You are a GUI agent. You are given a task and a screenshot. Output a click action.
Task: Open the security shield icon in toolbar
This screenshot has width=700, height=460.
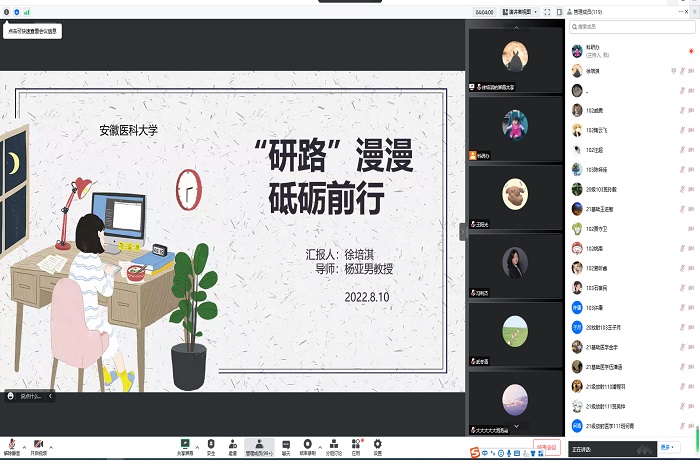pyautogui.click(x=210, y=443)
